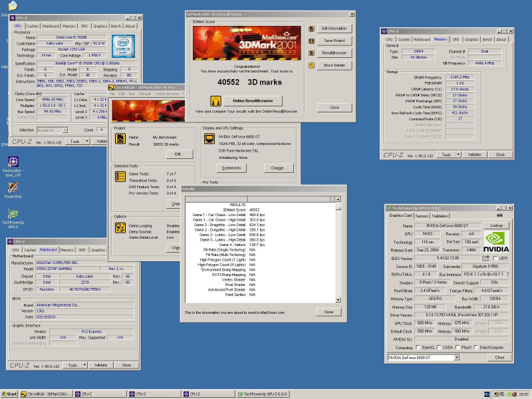The image size is (532, 399).
Task: Open TechPowerUp GPU-Z desktop icon
Action: point(13,215)
